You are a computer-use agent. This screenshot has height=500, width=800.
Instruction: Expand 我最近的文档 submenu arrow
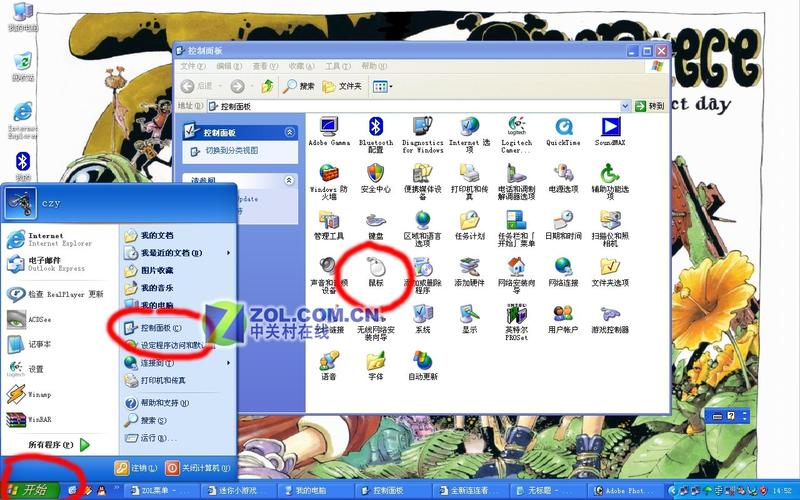pos(229,253)
